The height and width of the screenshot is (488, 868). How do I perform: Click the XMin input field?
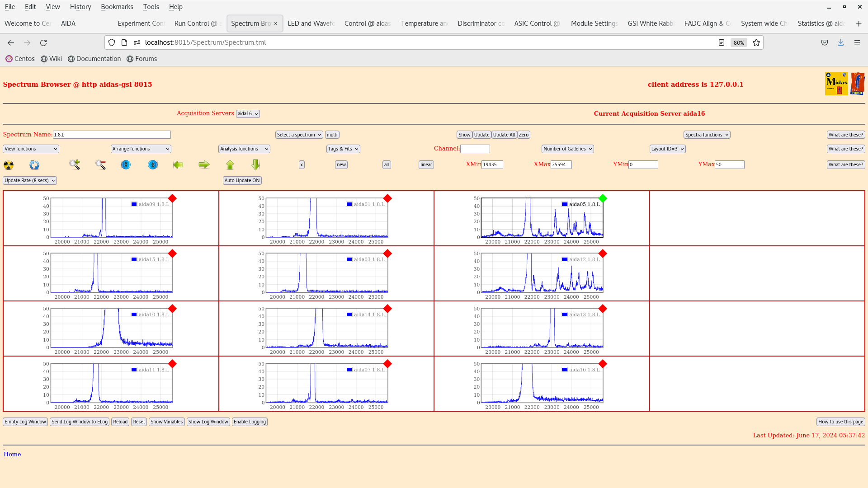pyautogui.click(x=492, y=165)
